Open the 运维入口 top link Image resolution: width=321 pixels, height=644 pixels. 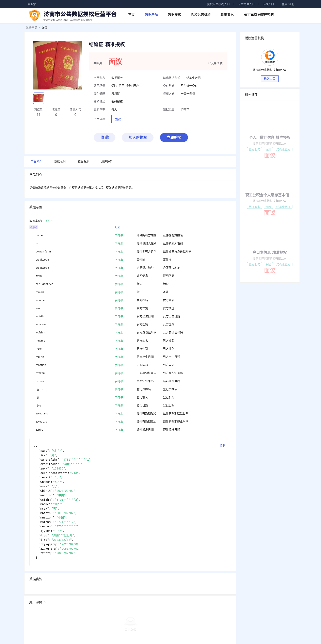pyautogui.click(x=268, y=4)
